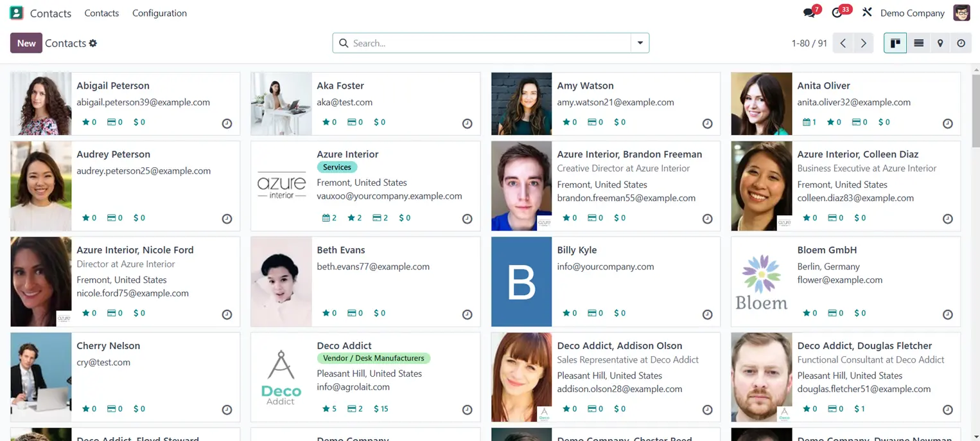Click the New contact button
980x441 pixels.
[26, 43]
